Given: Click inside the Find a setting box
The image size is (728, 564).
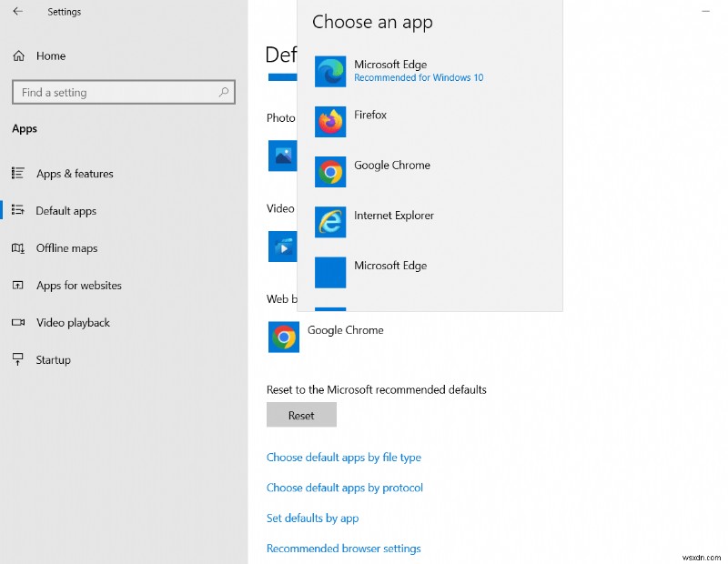Looking at the screenshot, I should (x=109, y=92).
